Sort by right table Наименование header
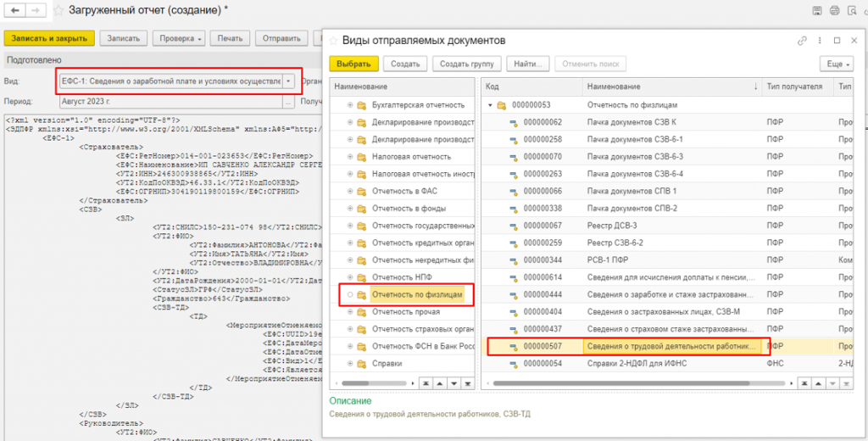 tap(672, 87)
